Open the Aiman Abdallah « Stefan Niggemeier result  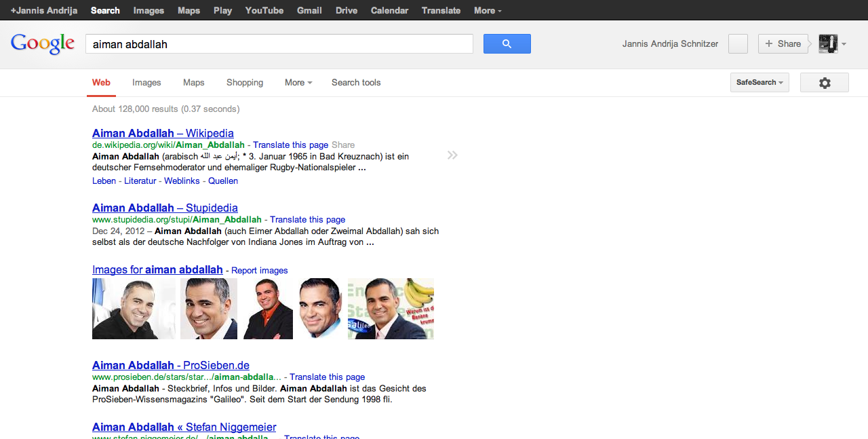(x=184, y=427)
